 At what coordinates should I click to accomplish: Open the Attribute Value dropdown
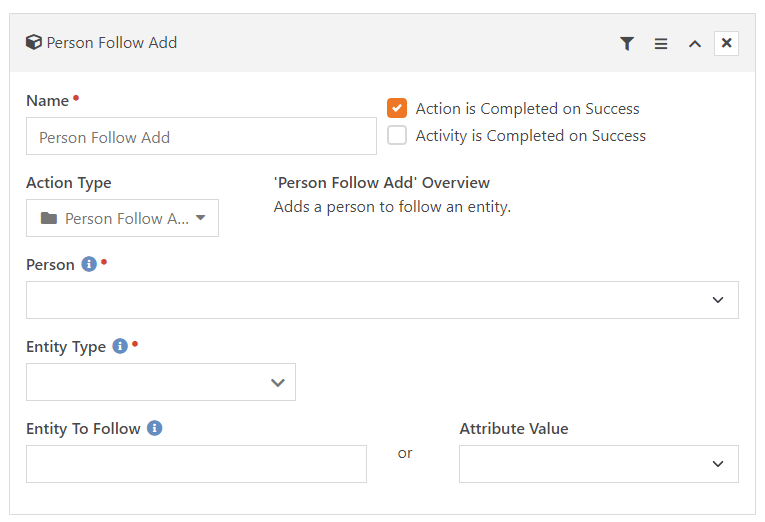click(x=598, y=464)
